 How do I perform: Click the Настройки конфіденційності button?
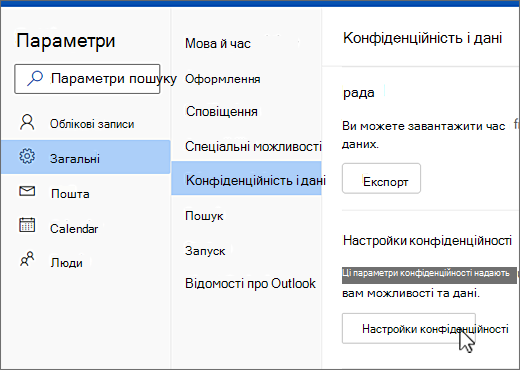coord(409,328)
